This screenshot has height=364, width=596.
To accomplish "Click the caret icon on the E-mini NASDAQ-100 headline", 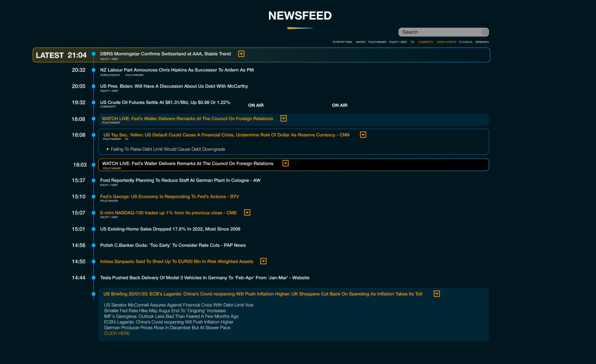I will 247,213.
